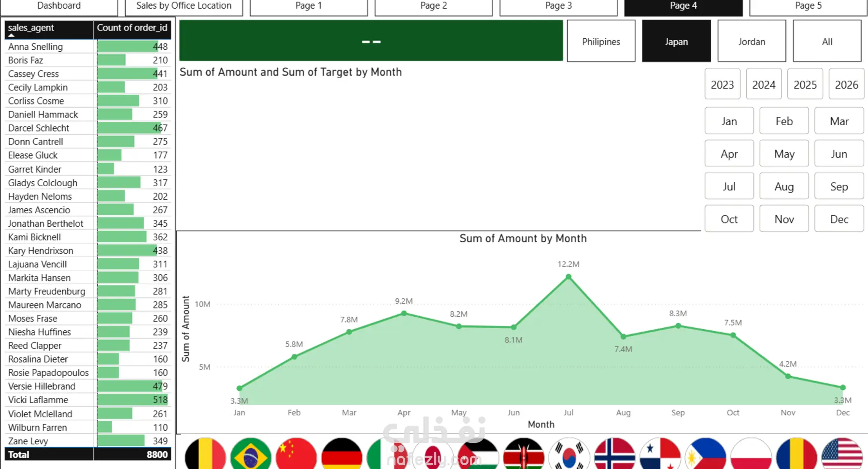
Task: Click Kary Hendrixson's 438 count bar
Action: click(x=127, y=250)
